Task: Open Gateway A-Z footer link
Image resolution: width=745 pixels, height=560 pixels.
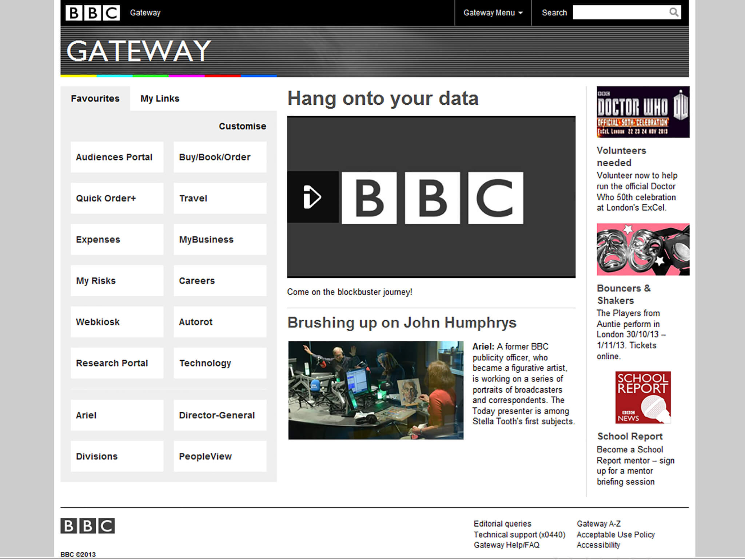Action: [599, 524]
